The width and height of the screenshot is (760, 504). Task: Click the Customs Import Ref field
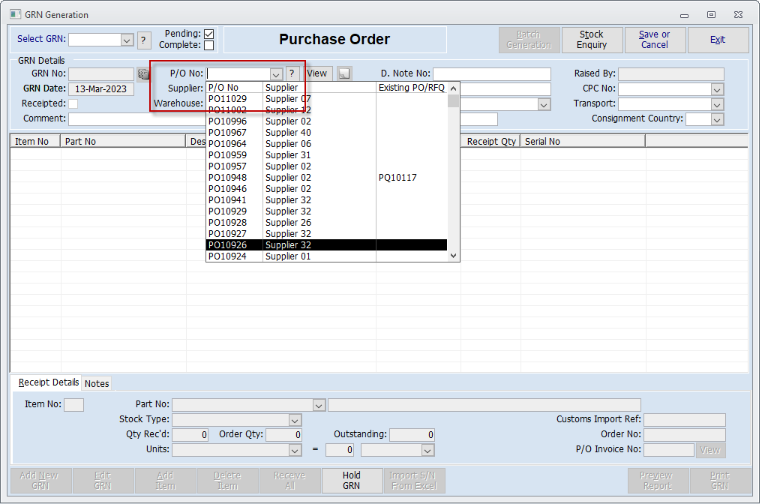(684, 420)
